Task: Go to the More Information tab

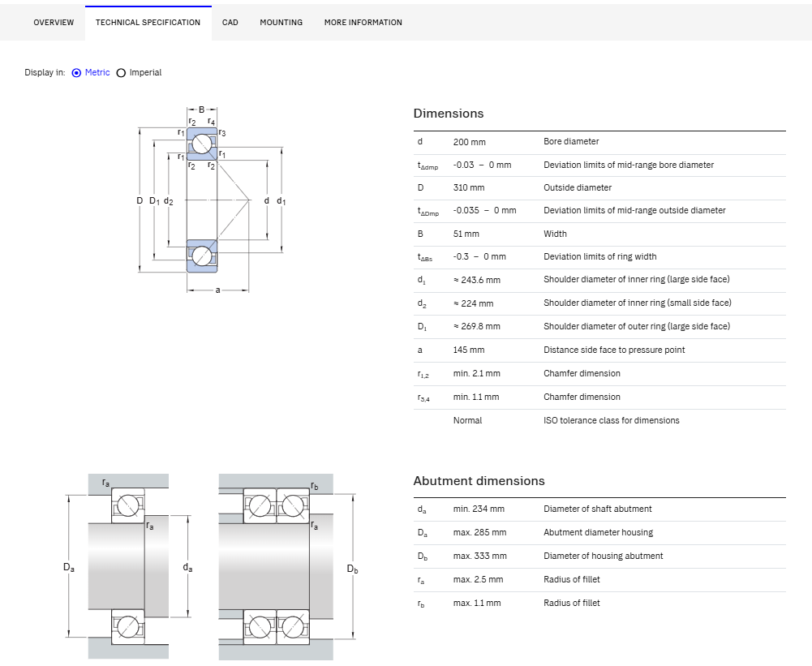Action: pyautogui.click(x=363, y=23)
